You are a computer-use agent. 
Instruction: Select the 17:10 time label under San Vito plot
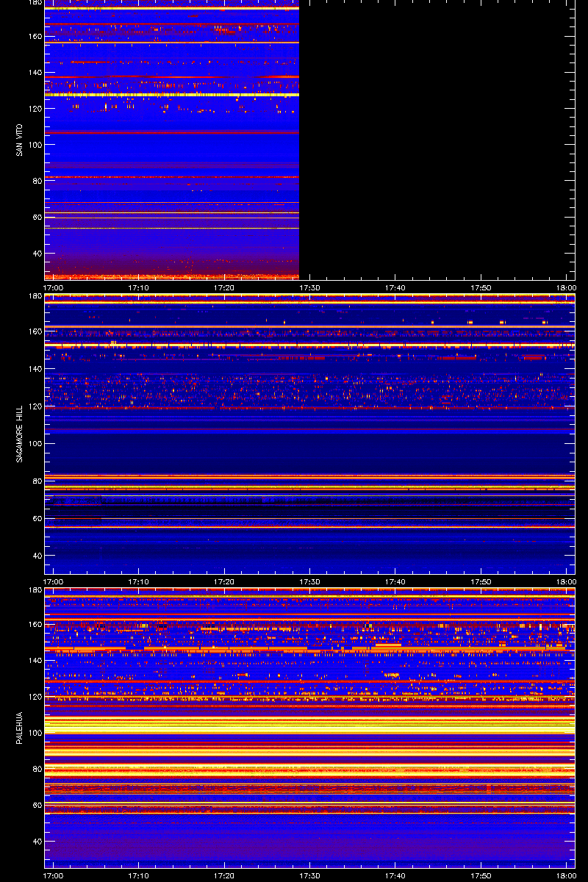(x=140, y=287)
